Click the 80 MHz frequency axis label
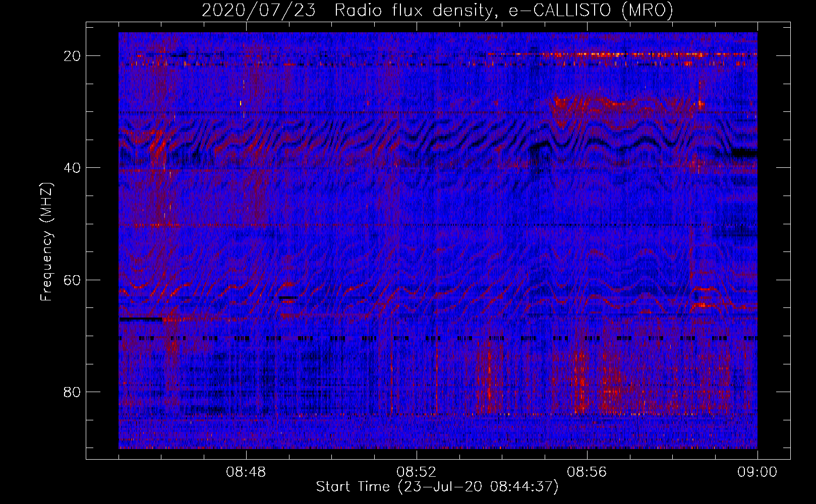The width and height of the screenshot is (816, 504). pos(73,392)
